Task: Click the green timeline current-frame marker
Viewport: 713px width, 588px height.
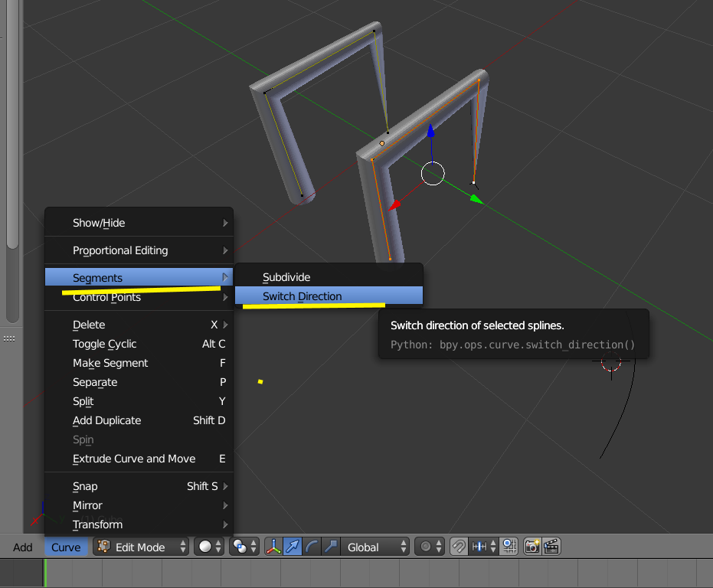Action: (45, 573)
